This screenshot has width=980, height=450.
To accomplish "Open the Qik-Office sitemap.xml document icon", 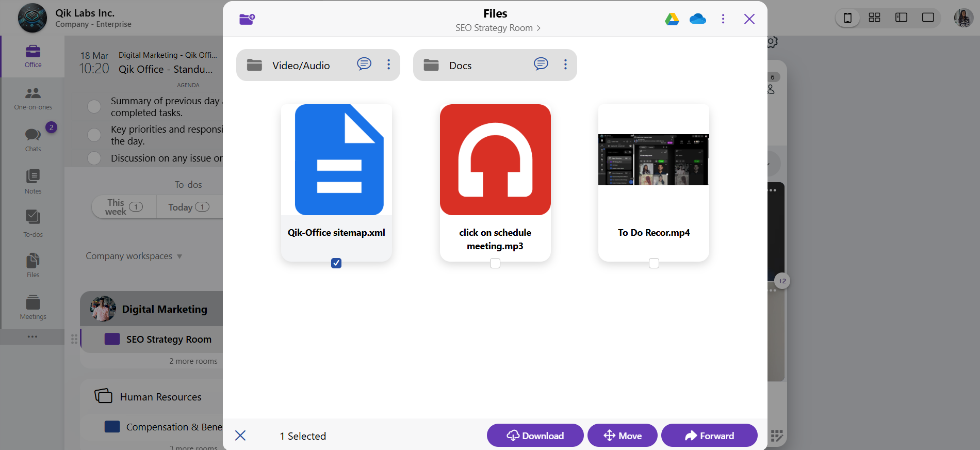I will click(339, 160).
